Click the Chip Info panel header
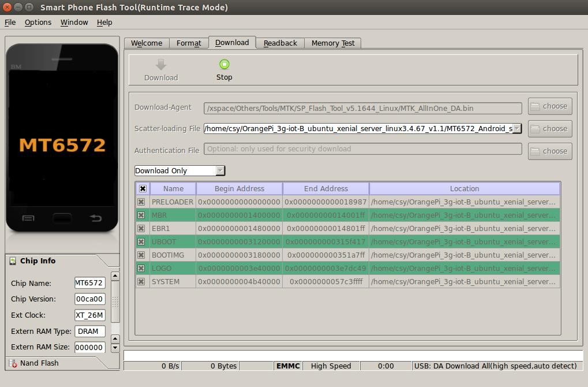This screenshot has height=387, width=588. point(38,261)
